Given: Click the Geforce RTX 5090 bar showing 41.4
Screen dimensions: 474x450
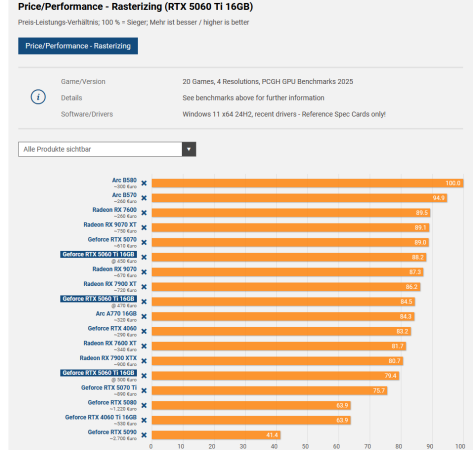Looking at the screenshot, I should 216,435.
